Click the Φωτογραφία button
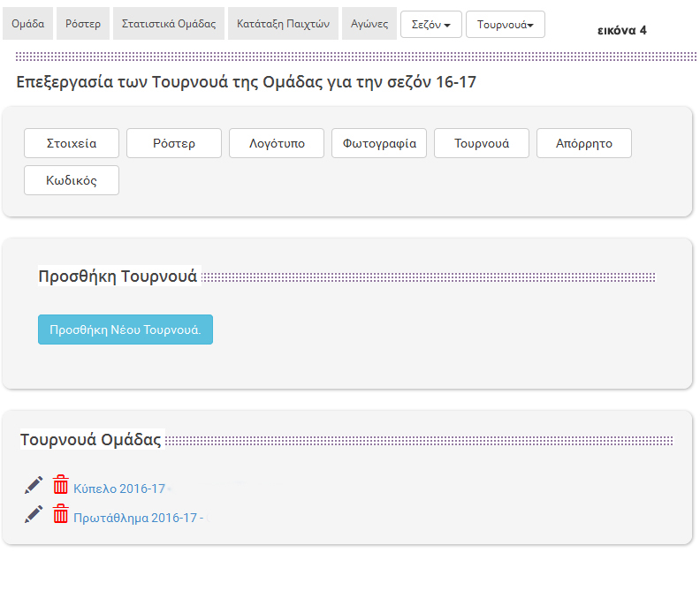Viewport: 700px width, 591px height. [379, 143]
